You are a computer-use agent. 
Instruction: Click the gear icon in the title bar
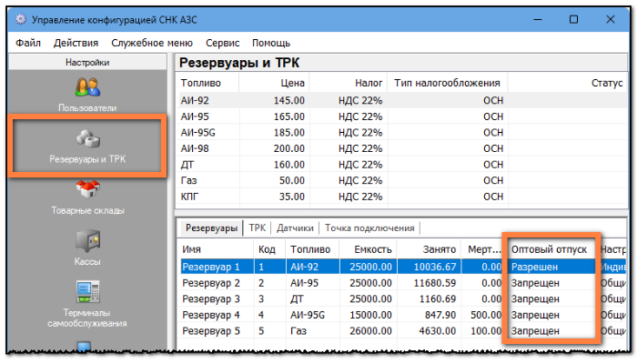[x=21, y=19]
